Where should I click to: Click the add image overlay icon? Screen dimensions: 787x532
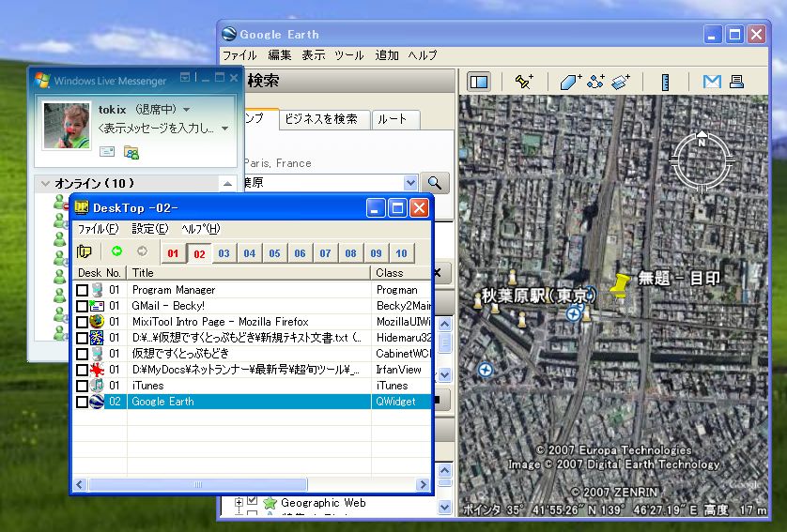coord(621,82)
